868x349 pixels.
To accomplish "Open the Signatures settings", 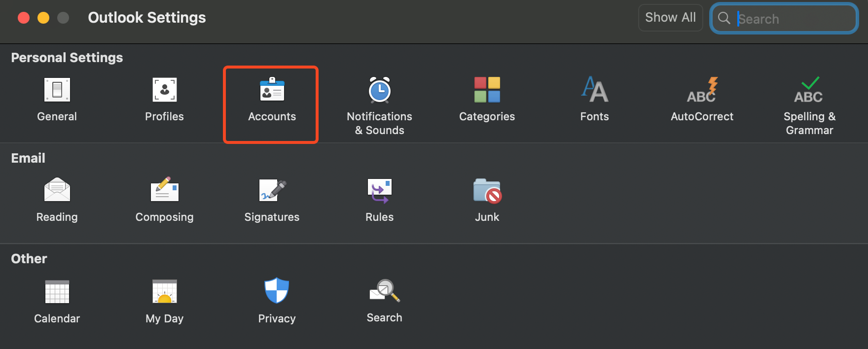I will point(272,200).
